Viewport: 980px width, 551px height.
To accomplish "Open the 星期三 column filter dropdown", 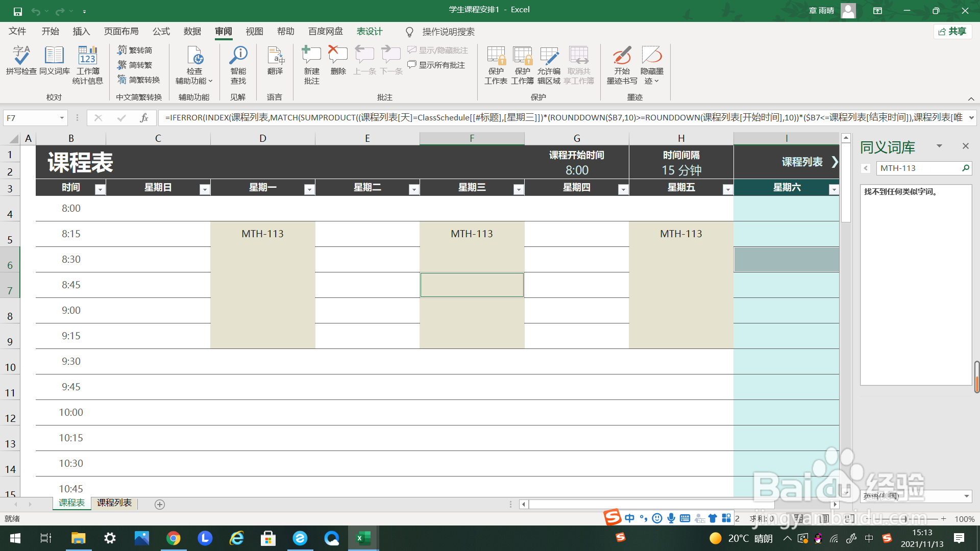I will click(518, 189).
